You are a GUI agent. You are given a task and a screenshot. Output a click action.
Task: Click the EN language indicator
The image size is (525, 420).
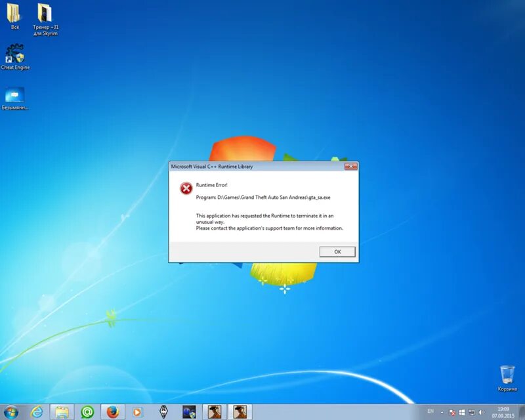430,411
